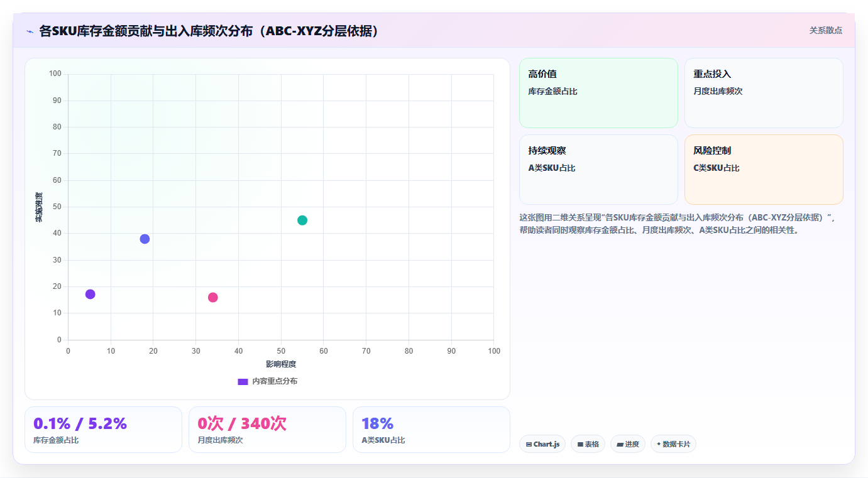Click the description paragraph starting 这张图用二维关系呈现
This screenshot has width=868, height=478.
[676, 224]
